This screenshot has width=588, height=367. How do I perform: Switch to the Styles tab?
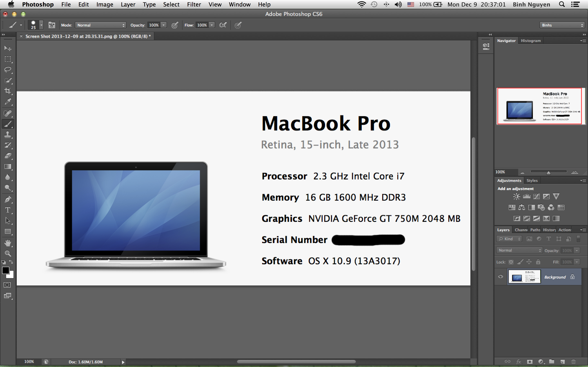(532, 180)
